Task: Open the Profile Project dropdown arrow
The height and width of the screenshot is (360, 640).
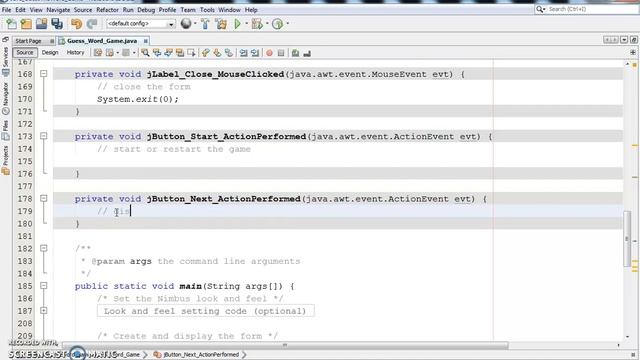Action: click(287, 24)
